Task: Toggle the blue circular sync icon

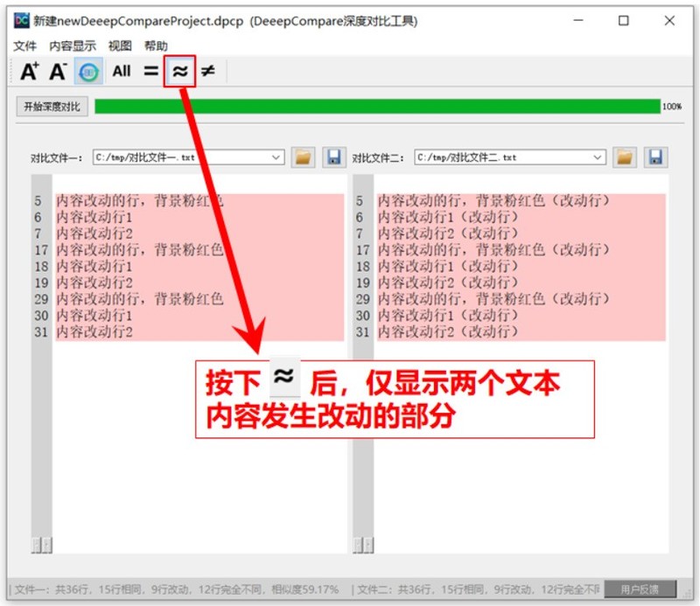Action: click(x=88, y=71)
